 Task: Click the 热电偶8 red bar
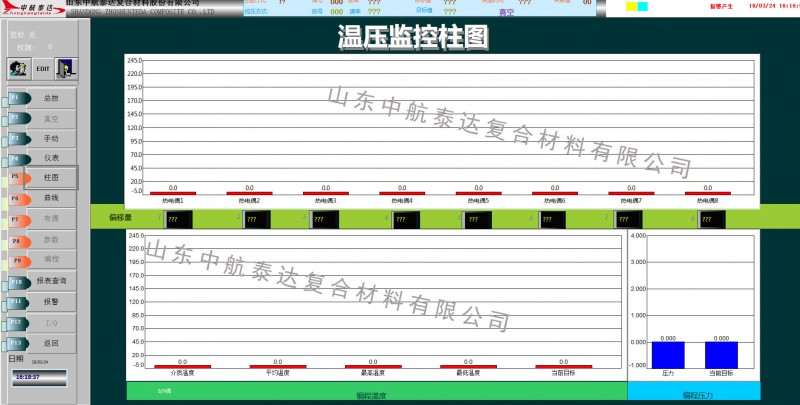point(708,193)
